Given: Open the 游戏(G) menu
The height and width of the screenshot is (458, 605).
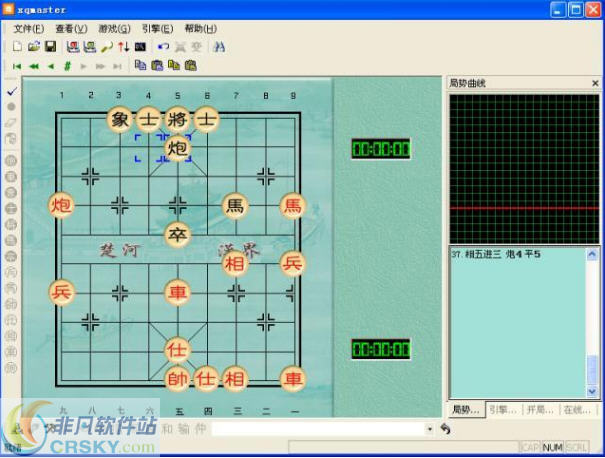Looking at the screenshot, I should point(115,29).
